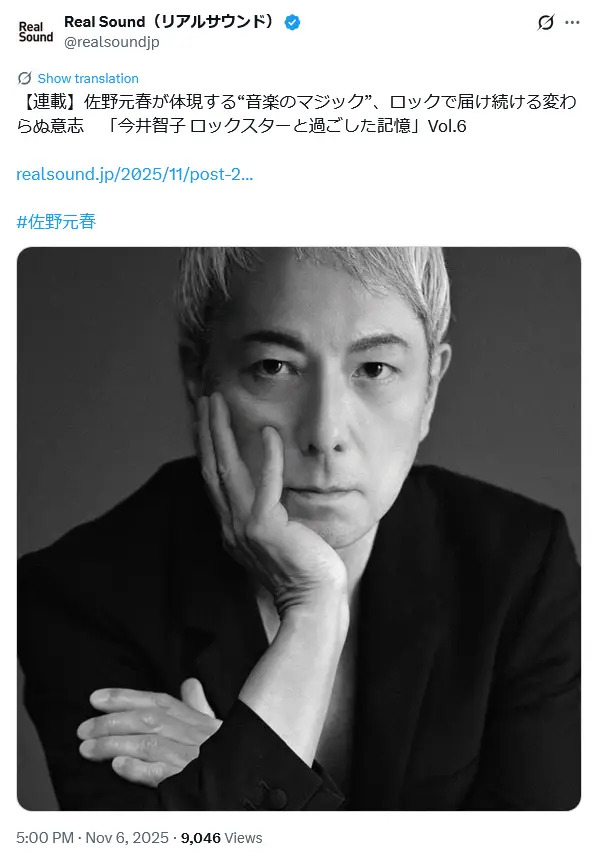Image resolution: width=598 pixels, height=860 pixels.
Task: Open the black-and-white portrait photo
Action: 299,529
